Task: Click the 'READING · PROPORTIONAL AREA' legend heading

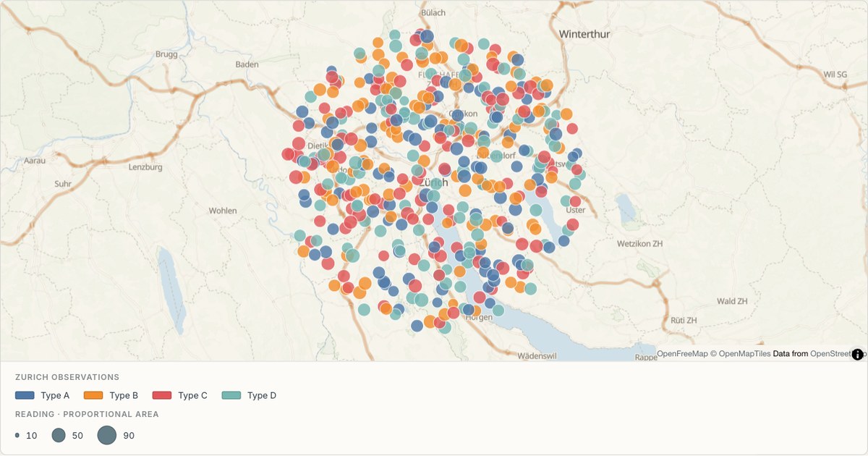Action: pyautogui.click(x=87, y=414)
